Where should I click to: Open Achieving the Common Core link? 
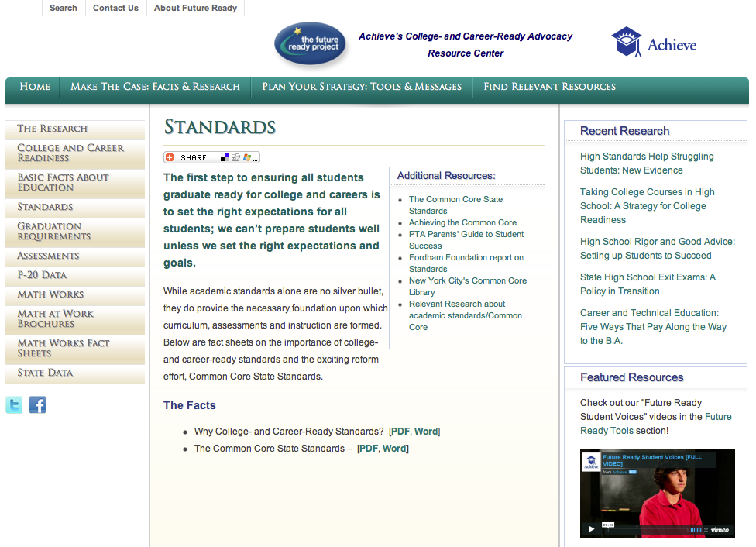[462, 222]
